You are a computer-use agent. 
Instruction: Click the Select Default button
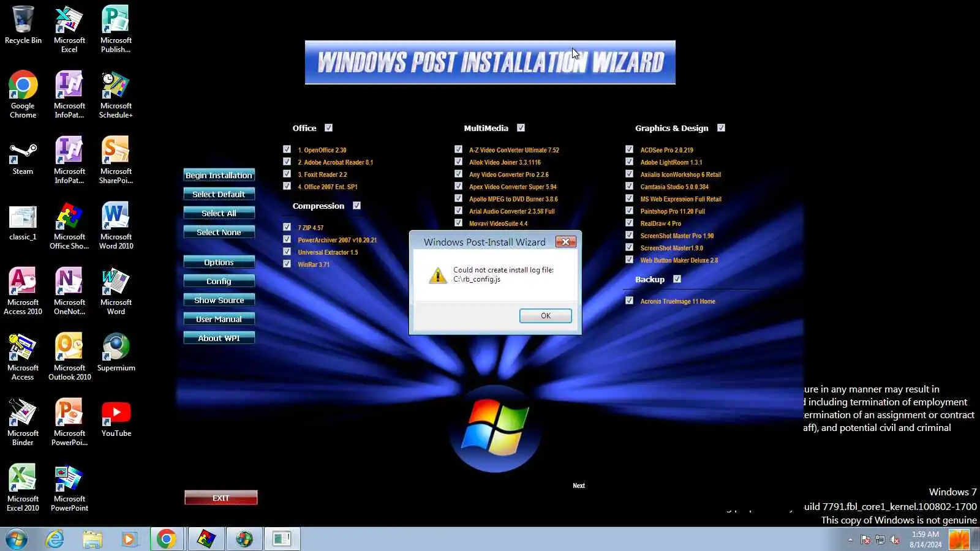(219, 194)
